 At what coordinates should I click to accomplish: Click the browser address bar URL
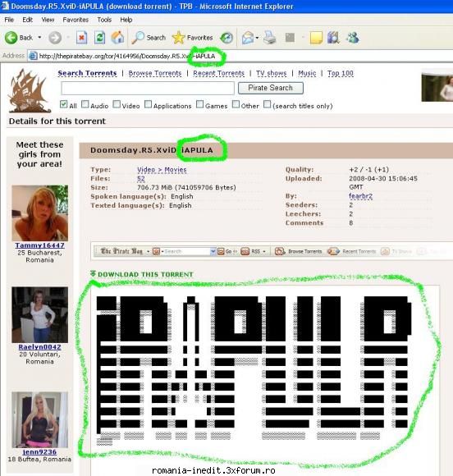pyautogui.click(x=127, y=56)
